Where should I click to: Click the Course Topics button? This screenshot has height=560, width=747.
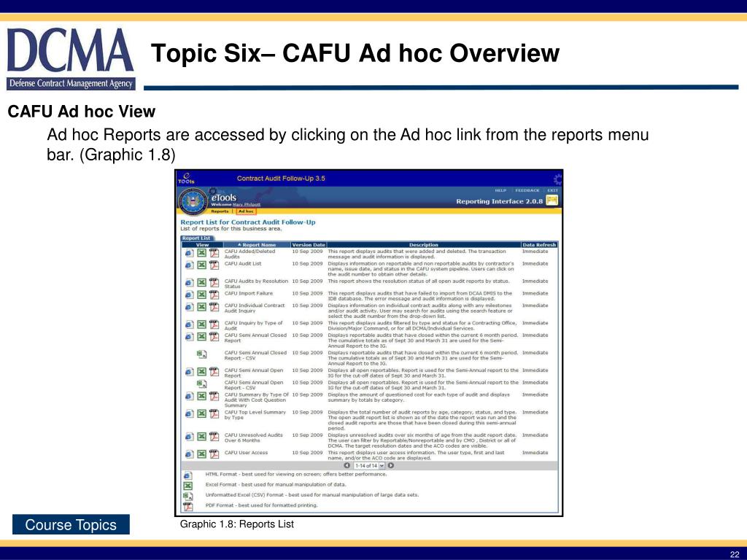click(71, 524)
